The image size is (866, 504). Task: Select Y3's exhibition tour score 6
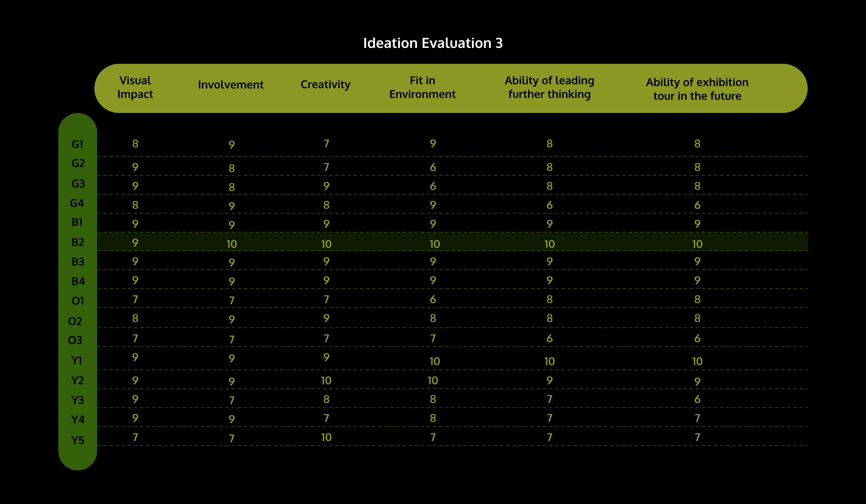[x=697, y=399]
